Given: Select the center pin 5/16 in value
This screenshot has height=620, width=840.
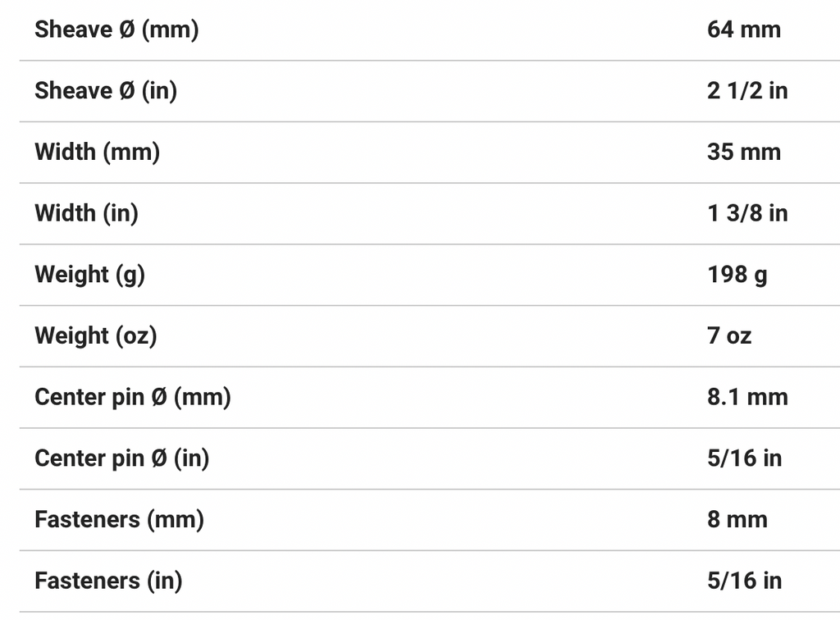Looking at the screenshot, I should [x=744, y=458].
